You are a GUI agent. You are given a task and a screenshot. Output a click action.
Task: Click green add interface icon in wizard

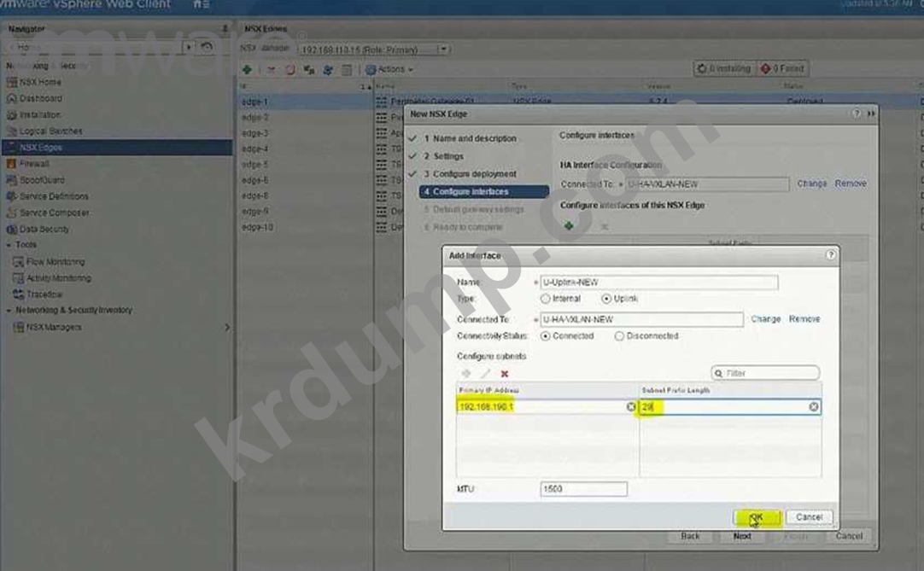[x=569, y=225]
